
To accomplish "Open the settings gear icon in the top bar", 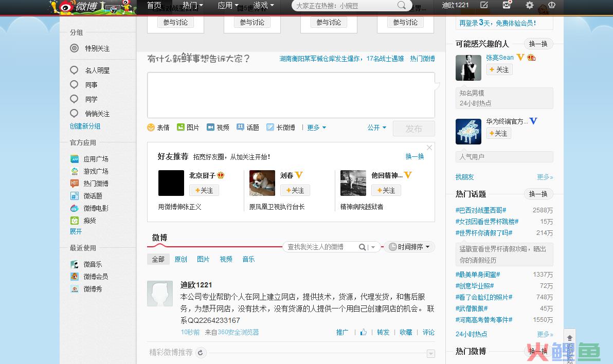I will tap(529, 5).
